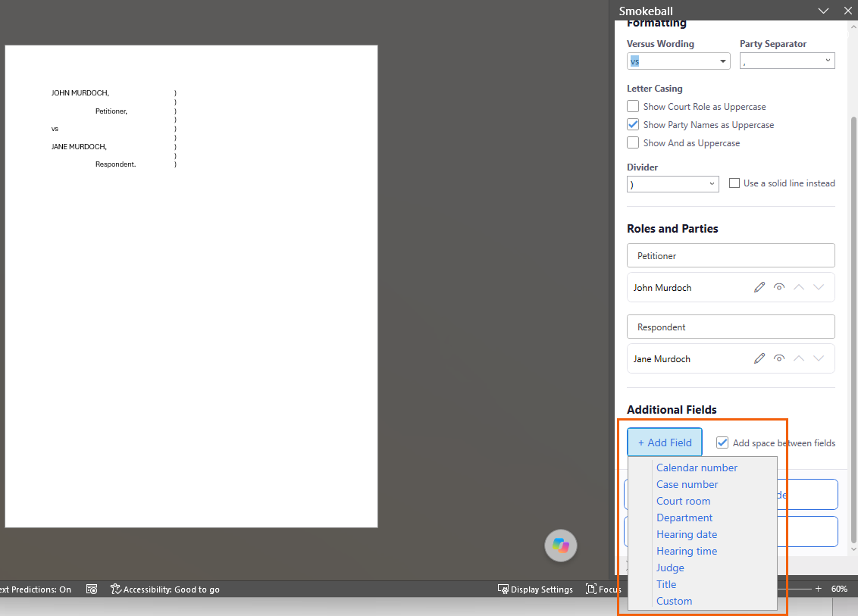Viewport: 858px width, 616px height.
Task: Choose Case number from the Add Field menu
Action: pyautogui.click(x=687, y=484)
